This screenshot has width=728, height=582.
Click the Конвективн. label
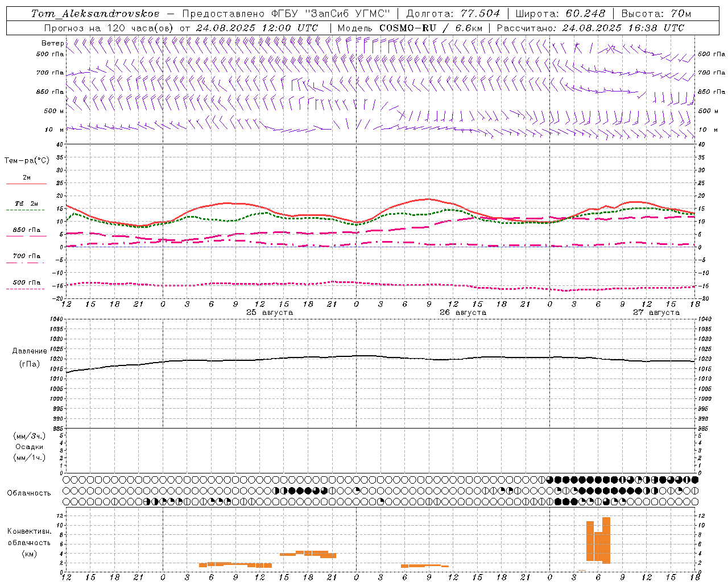point(30,531)
